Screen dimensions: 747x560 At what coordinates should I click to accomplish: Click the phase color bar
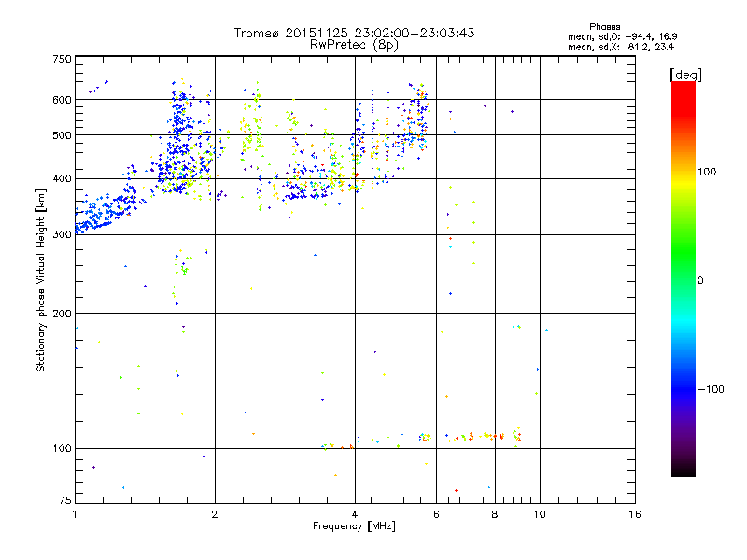684,279
